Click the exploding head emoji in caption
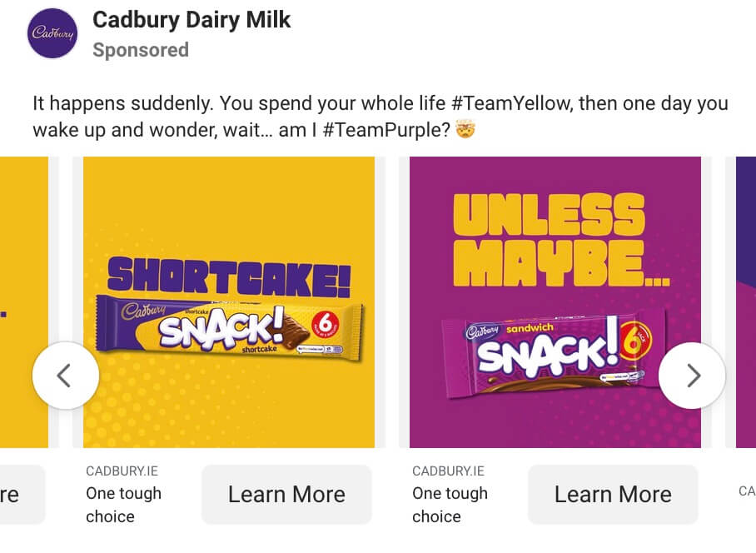Viewport: 756px width, 553px height. (x=465, y=131)
